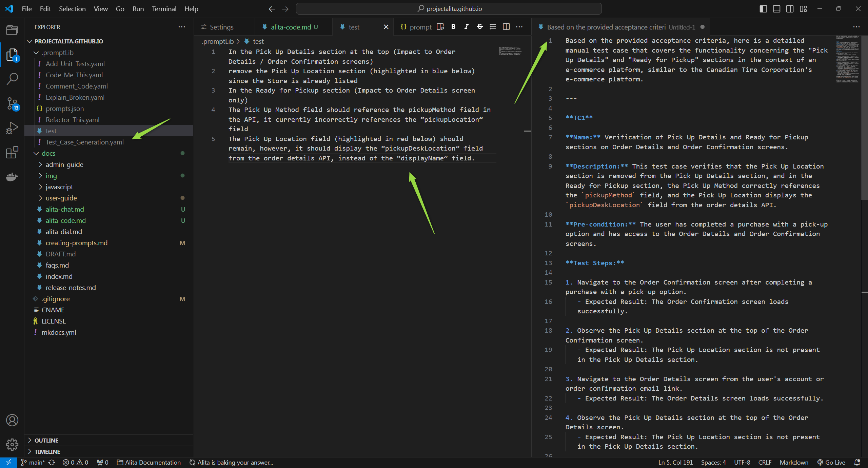
Task: Open the Docker view icon
Action: 12,177
